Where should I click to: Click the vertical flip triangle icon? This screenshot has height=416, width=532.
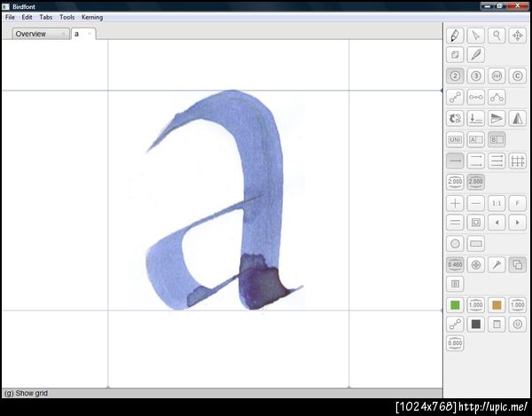point(518,119)
